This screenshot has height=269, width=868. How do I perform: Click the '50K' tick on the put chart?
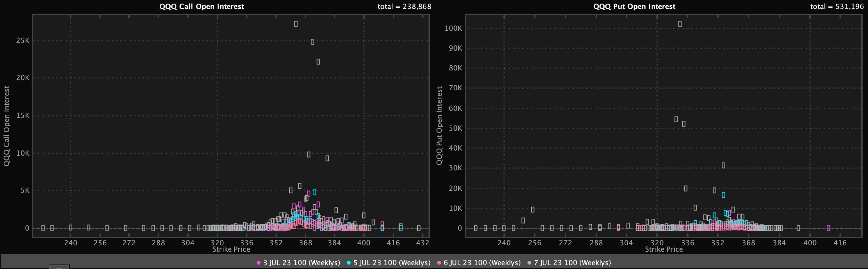pos(455,128)
